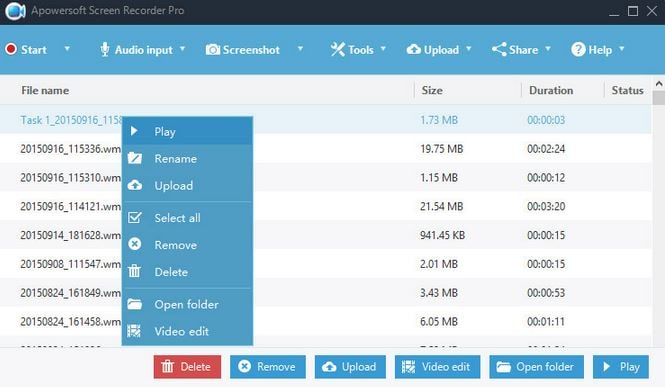The height and width of the screenshot is (387, 665).
Task: Choose Open folder from context menu
Action: [x=187, y=304]
